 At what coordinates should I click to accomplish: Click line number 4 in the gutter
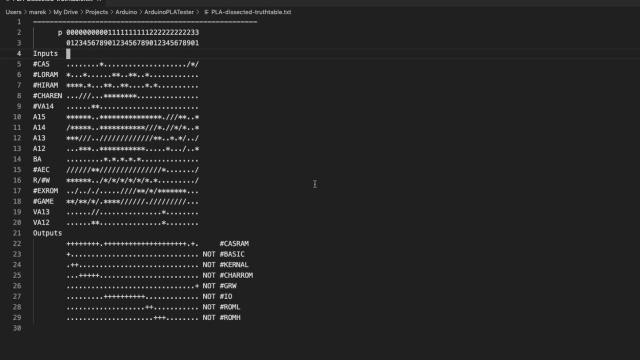pos(19,53)
